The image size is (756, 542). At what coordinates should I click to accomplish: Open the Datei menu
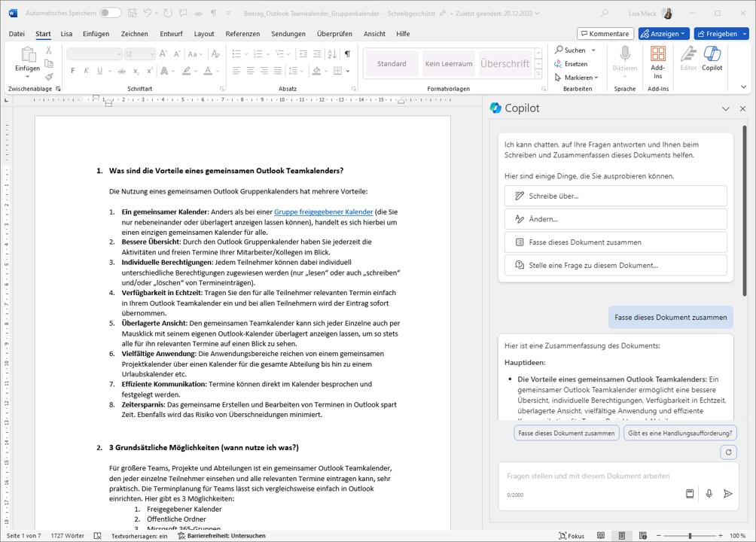tap(17, 34)
